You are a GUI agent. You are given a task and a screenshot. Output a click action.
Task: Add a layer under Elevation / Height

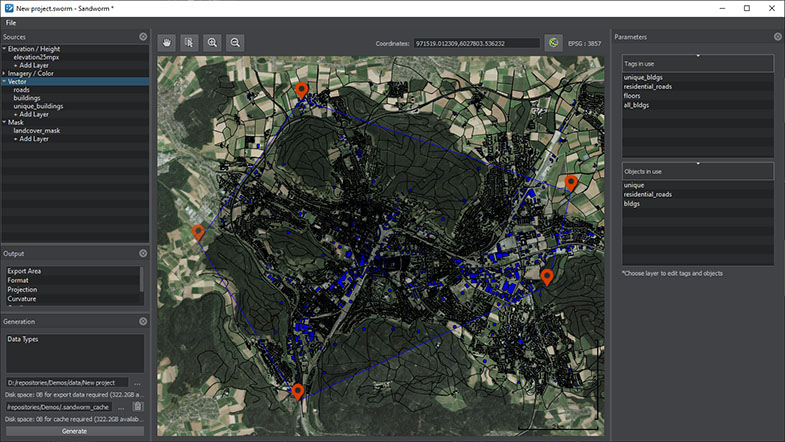34,65
